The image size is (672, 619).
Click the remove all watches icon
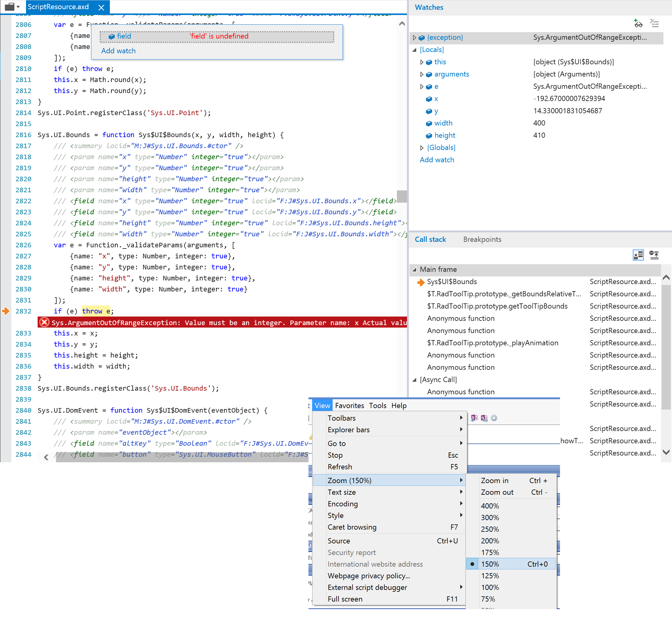point(654,24)
